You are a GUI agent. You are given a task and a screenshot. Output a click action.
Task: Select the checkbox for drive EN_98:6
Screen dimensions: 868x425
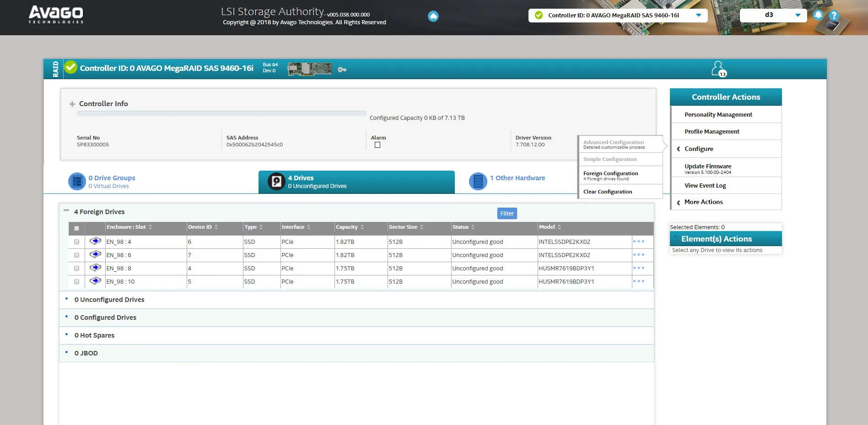point(76,255)
